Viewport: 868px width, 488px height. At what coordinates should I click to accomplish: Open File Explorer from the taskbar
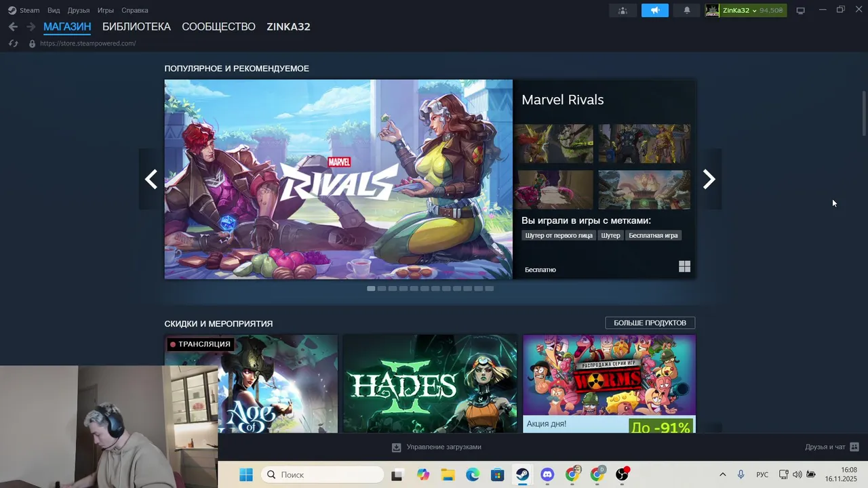coord(448,474)
